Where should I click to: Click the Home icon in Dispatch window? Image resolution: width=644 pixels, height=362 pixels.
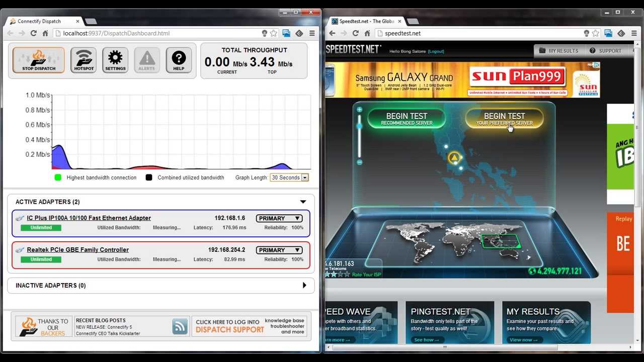click(x=45, y=33)
